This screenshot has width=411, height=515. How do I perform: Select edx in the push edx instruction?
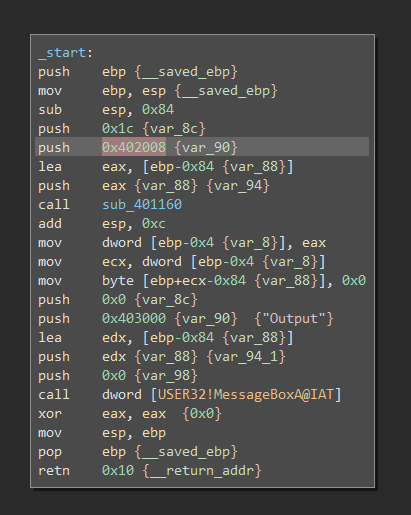[114, 356]
